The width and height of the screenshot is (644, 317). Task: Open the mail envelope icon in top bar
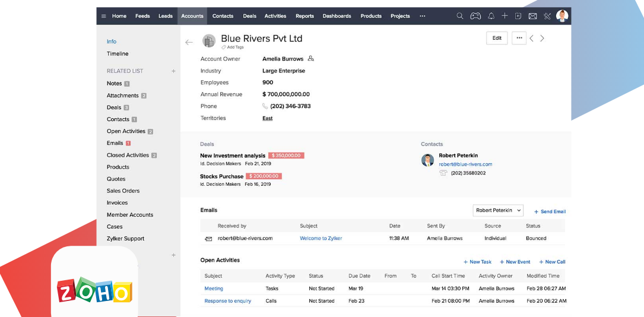pos(532,17)
